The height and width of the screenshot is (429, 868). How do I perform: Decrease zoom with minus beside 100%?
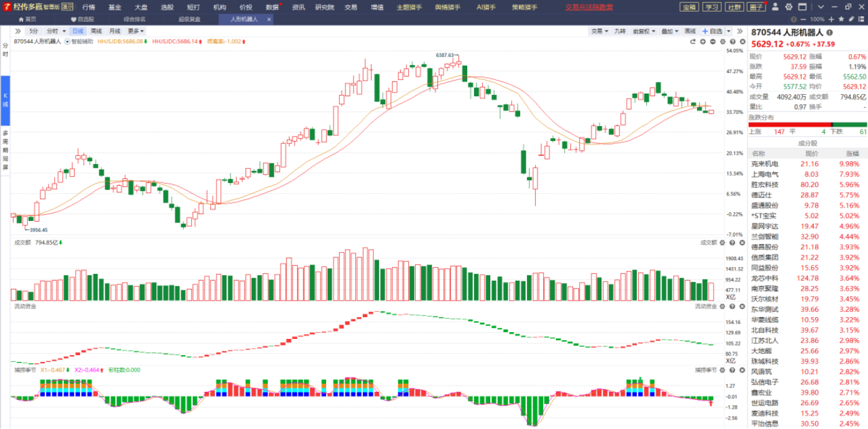pyautogui.click(x=803, y=19)
